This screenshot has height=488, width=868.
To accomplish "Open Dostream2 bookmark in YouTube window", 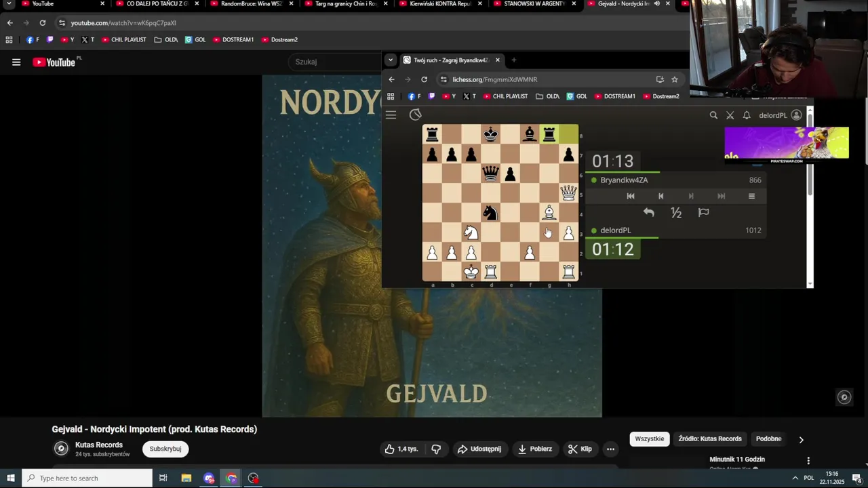I will pos(279,39).
